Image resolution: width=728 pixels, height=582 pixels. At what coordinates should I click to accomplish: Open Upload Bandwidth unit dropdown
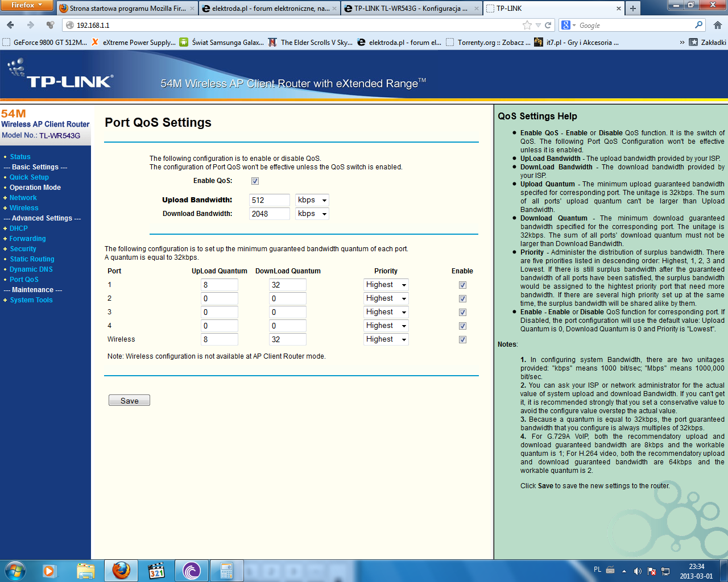(x=312, y=200)
